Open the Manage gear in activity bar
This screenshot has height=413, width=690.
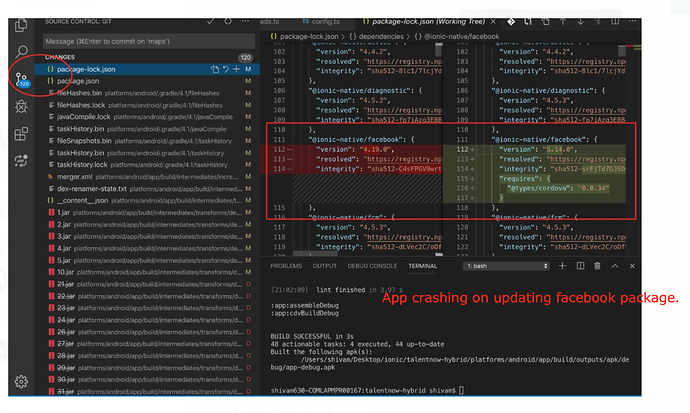click(x=21, y=381)
